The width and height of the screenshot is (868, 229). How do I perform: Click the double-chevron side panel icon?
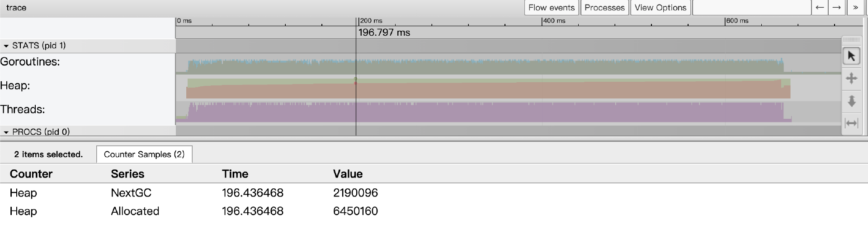click(855, 8)
